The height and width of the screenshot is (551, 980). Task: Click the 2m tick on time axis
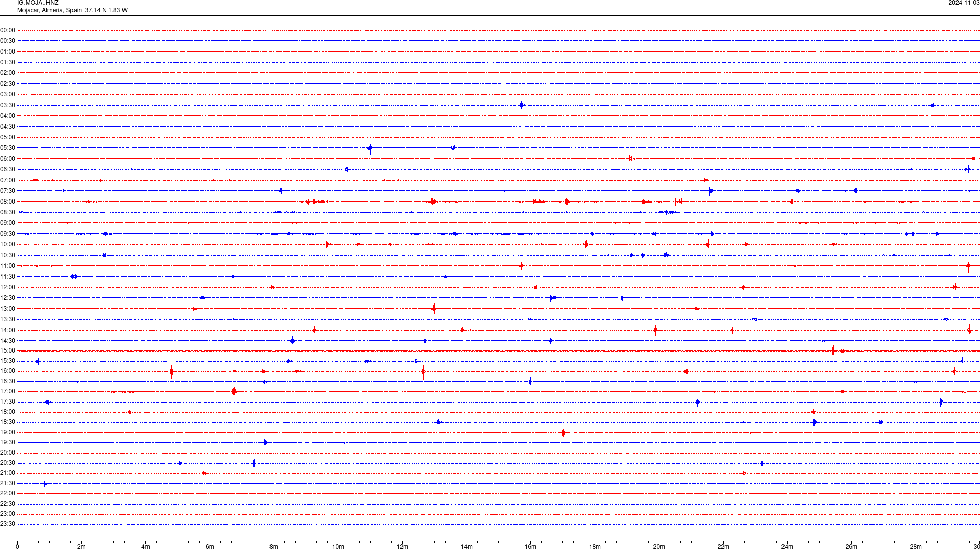(x=82, y=547)
